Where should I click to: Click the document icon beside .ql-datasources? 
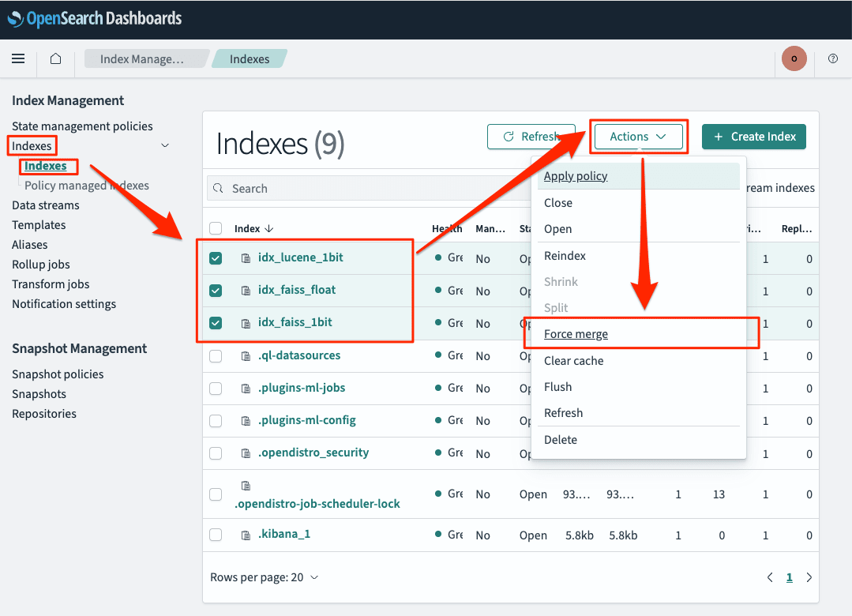(x=246, y=356)
